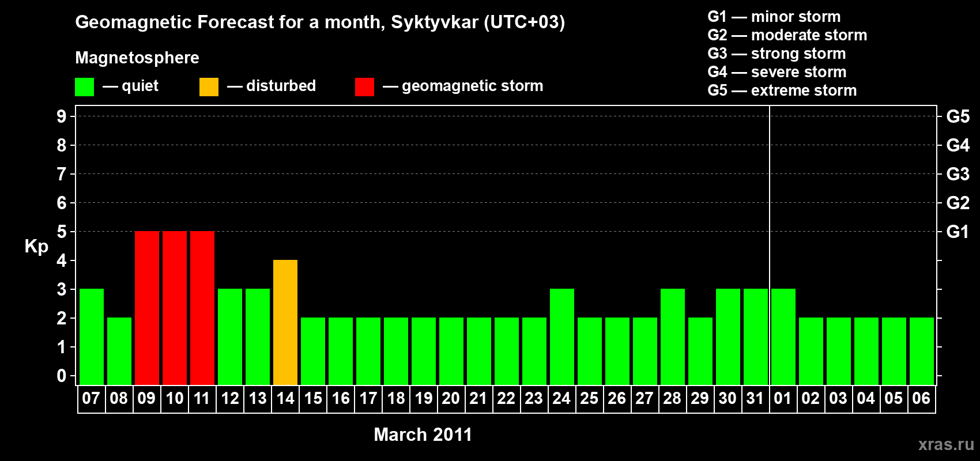Viewport: 980px width, 461px height.
Task: Click the orange disturbed legend swatch
Action: point(209,87)
